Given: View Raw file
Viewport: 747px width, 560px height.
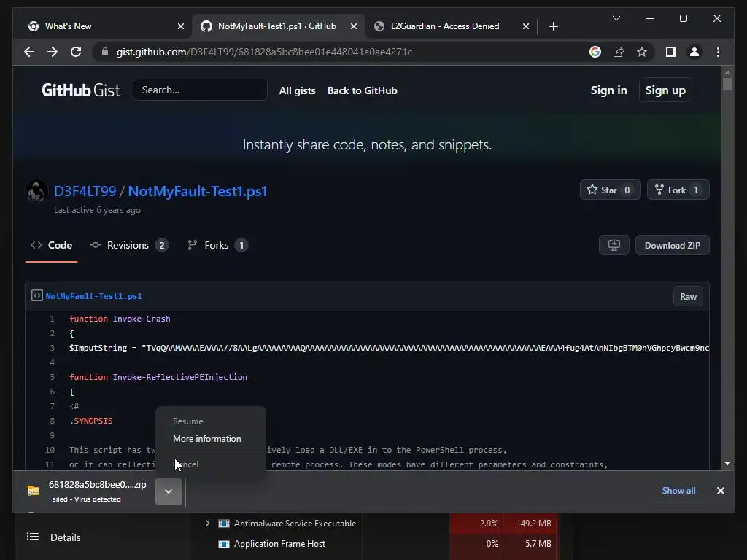Looking at the screenshot, I should 688,296.
